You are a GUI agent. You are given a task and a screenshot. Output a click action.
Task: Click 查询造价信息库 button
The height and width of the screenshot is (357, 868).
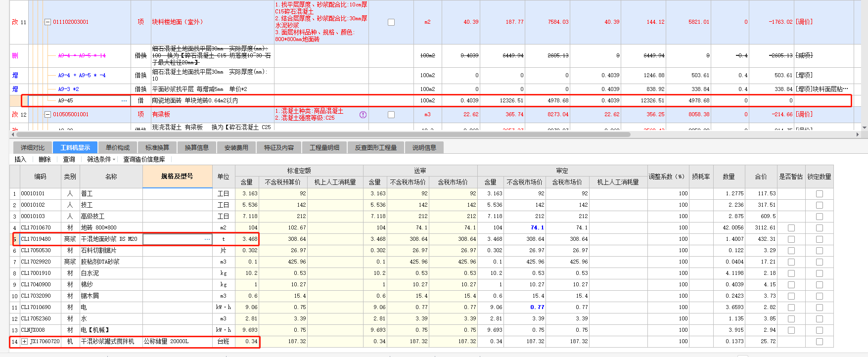tap(144, 159)
